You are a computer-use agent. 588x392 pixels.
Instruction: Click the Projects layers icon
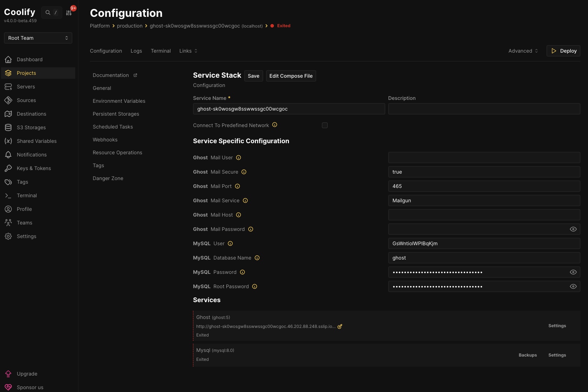point(8,73)
